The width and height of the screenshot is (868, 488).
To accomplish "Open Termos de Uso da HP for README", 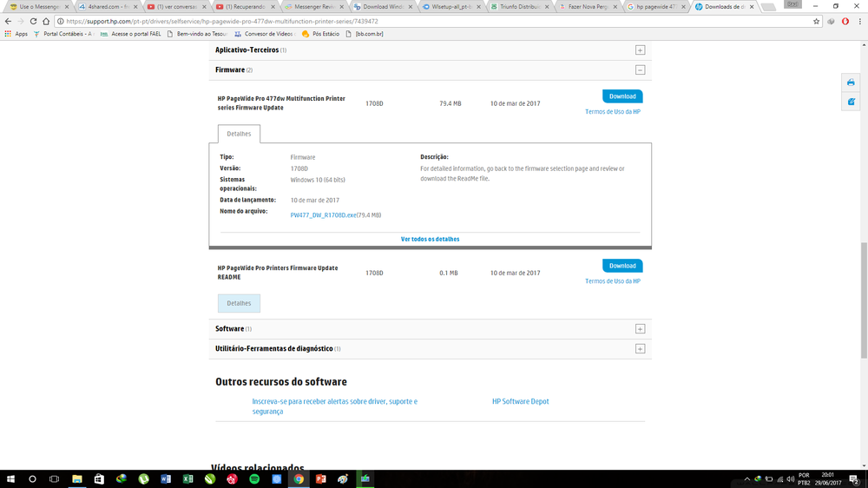I will pos(613,281).
